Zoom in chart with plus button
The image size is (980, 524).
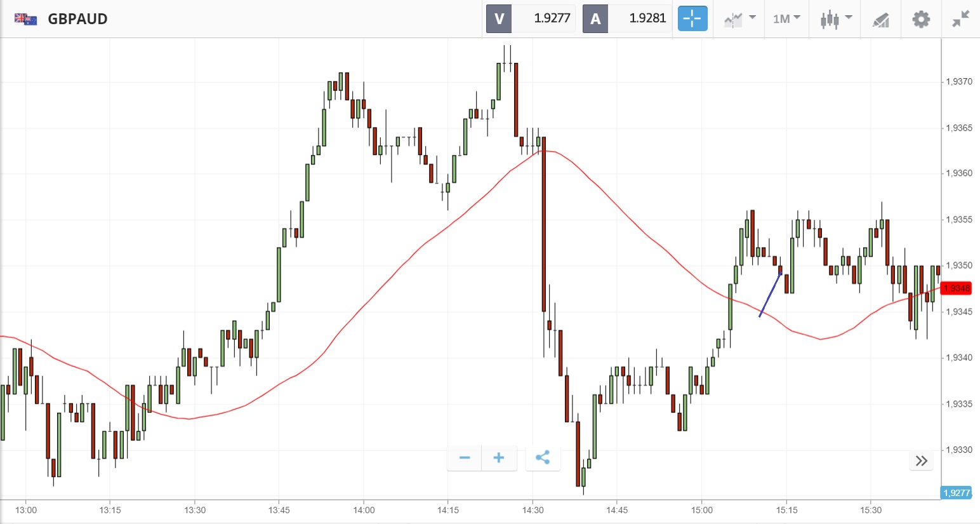499,458
